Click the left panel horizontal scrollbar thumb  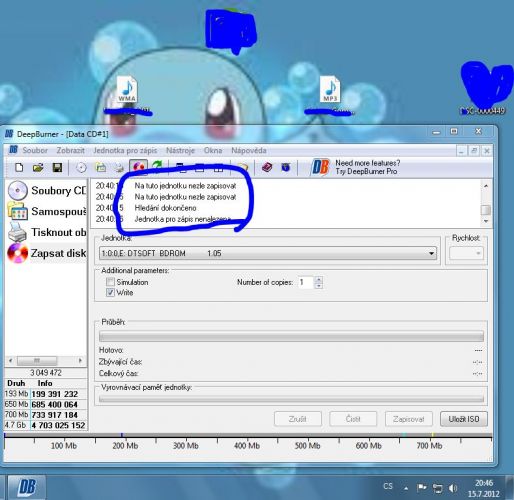click(x=37, y=360)
